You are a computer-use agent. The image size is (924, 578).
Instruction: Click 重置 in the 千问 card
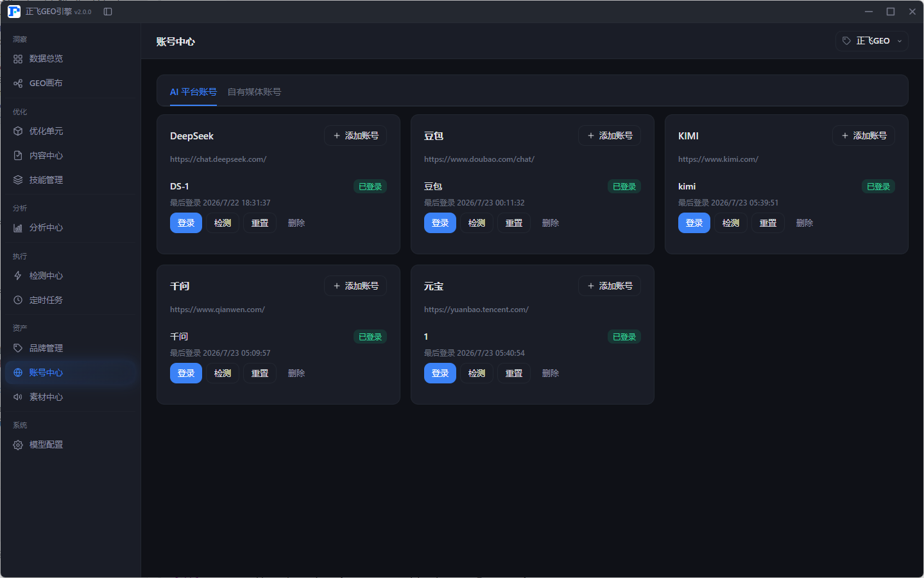tap(260, 373)
